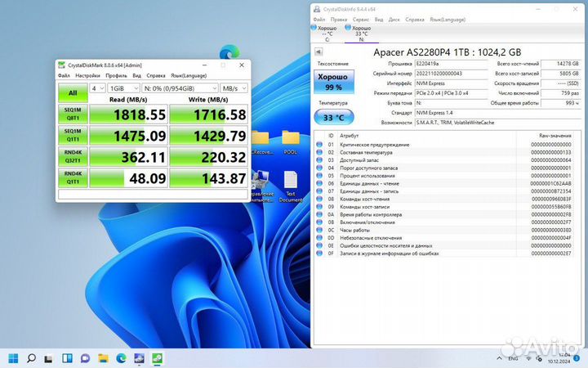Open the test count dropdown showing 4
Viewport: 588px width, 368px height.
pos(97,88)
